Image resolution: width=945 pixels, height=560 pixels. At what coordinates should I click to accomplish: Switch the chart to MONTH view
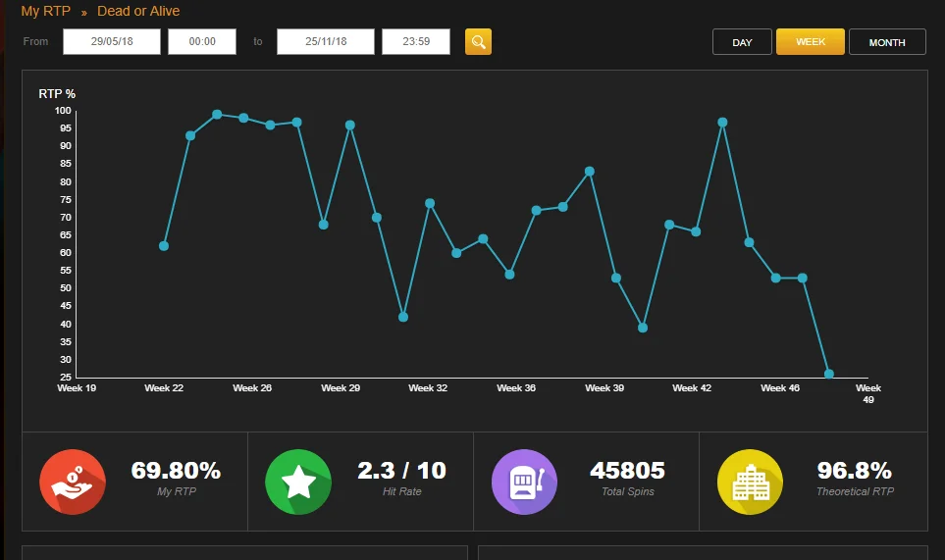[x=887, y=42]
